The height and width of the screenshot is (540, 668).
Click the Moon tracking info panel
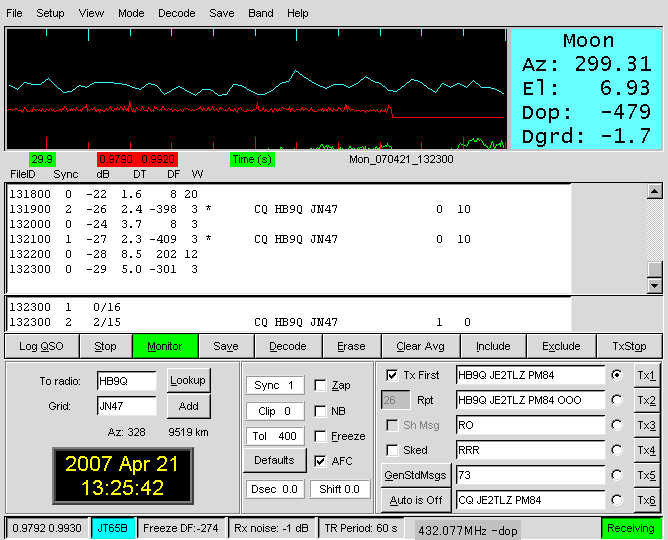coord(587,89)
